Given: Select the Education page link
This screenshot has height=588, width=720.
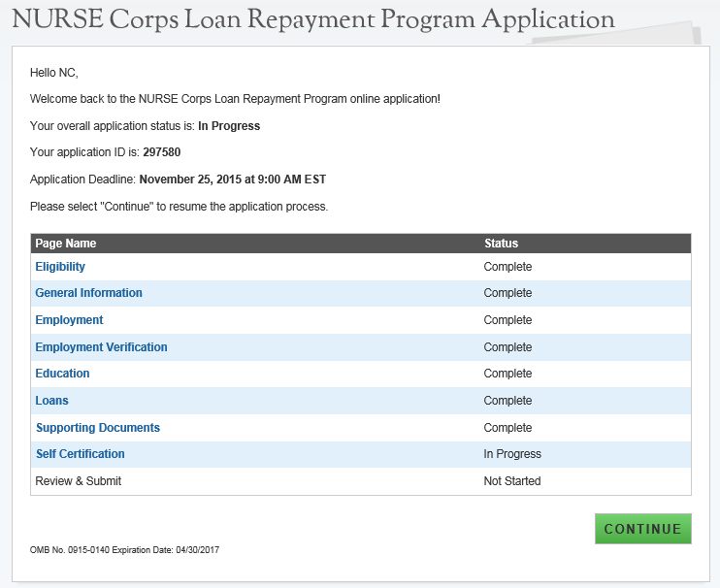Looking at the screenshot, I should [x=62, y=374].
